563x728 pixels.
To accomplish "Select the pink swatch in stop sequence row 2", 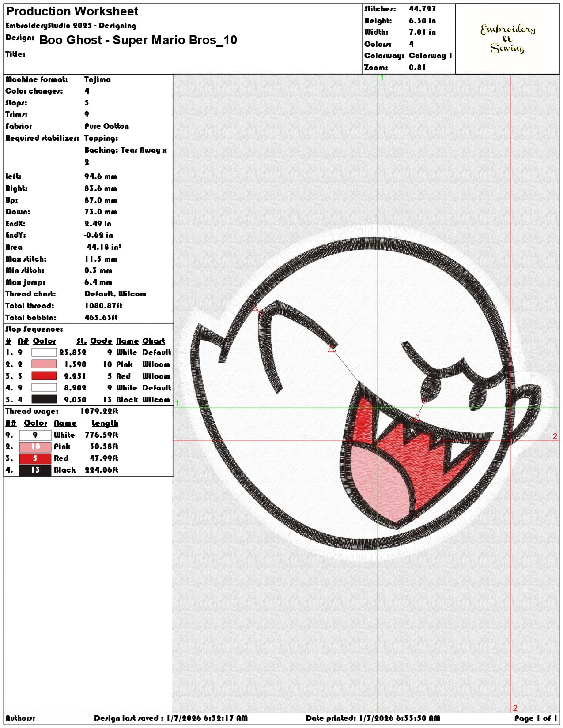I will point(44,364).
